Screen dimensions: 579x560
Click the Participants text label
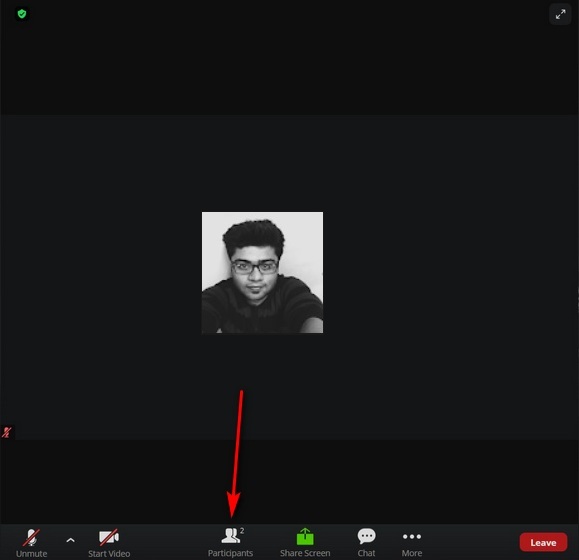click(x=230, y=553)
